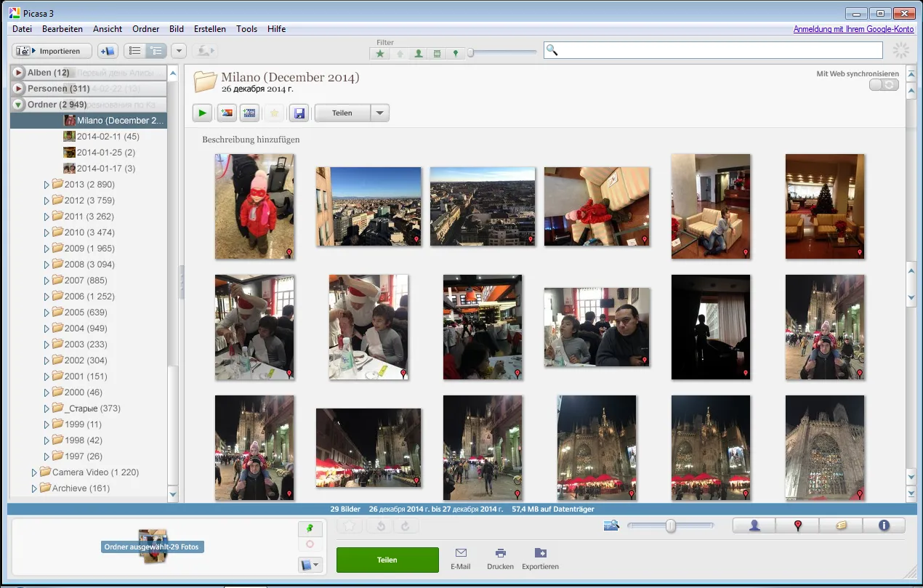The height and width of the screenshot is (588, 923).
Task: Open the Bild menu
Action: coord(177,29)
